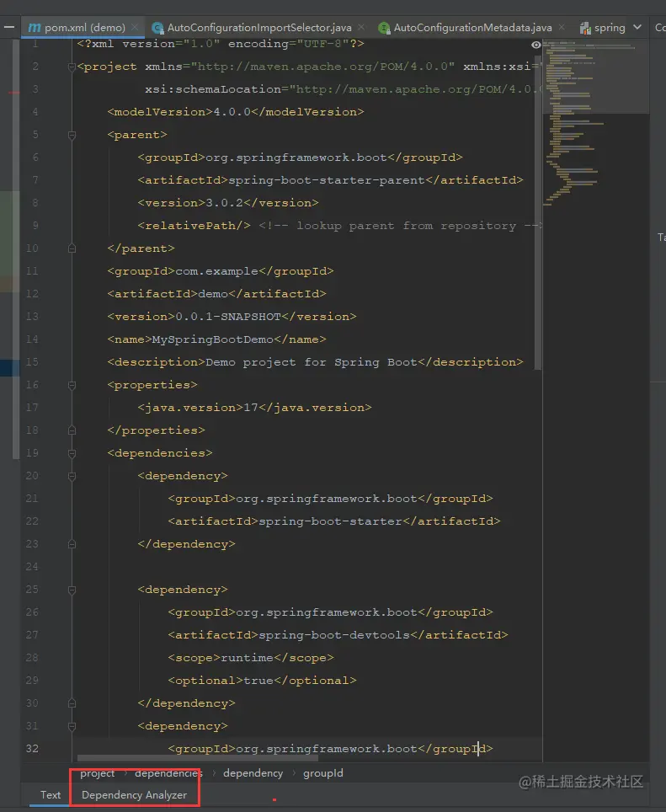The image size is (666, 812).
Task: Click the horizontal editor scrollbar thumb
Action: (x=198, y=758)
